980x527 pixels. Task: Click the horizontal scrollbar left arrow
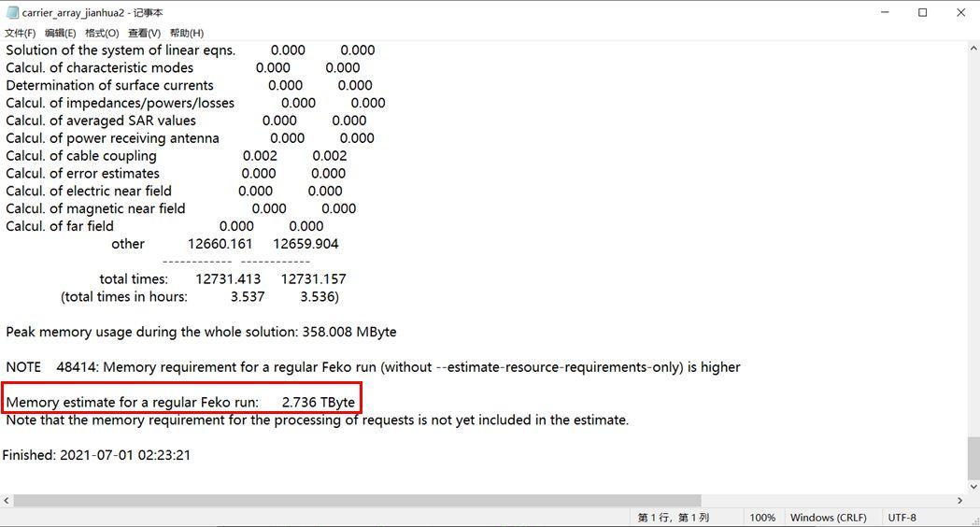coord(7,501)
